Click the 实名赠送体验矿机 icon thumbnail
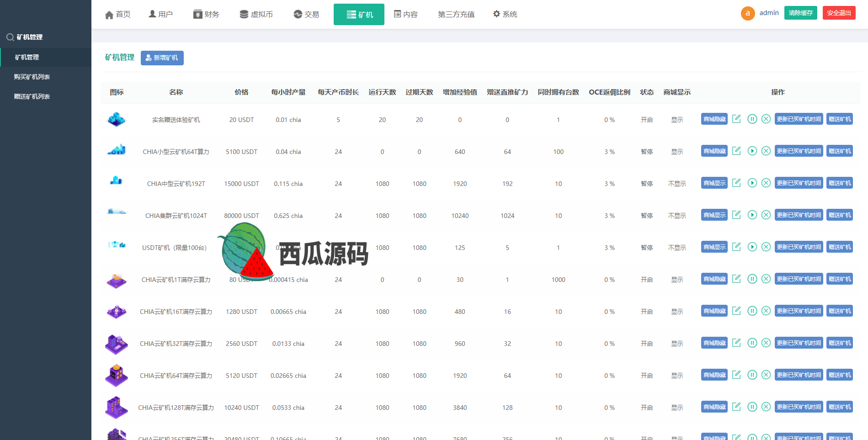 coord(117,119)
